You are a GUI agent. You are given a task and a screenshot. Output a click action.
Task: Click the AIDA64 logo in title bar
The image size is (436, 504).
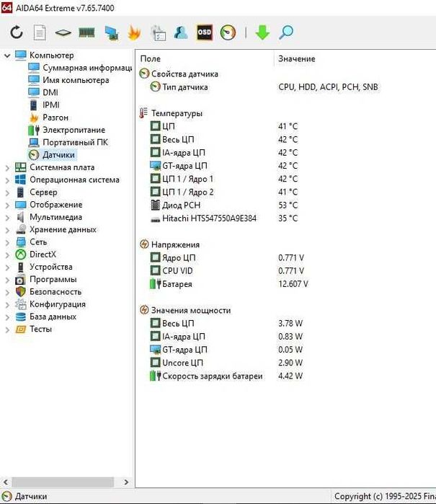[6, 7]
